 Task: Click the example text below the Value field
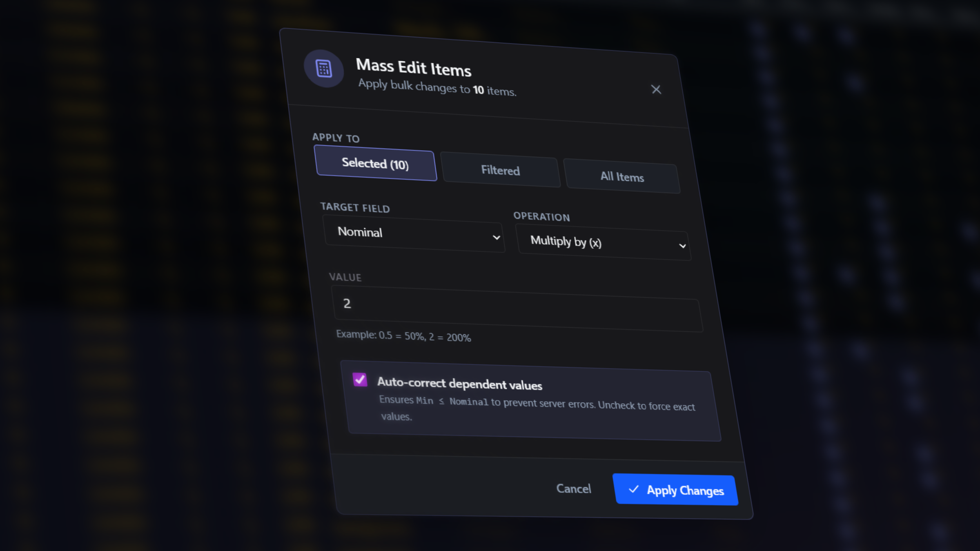(403, 337)
